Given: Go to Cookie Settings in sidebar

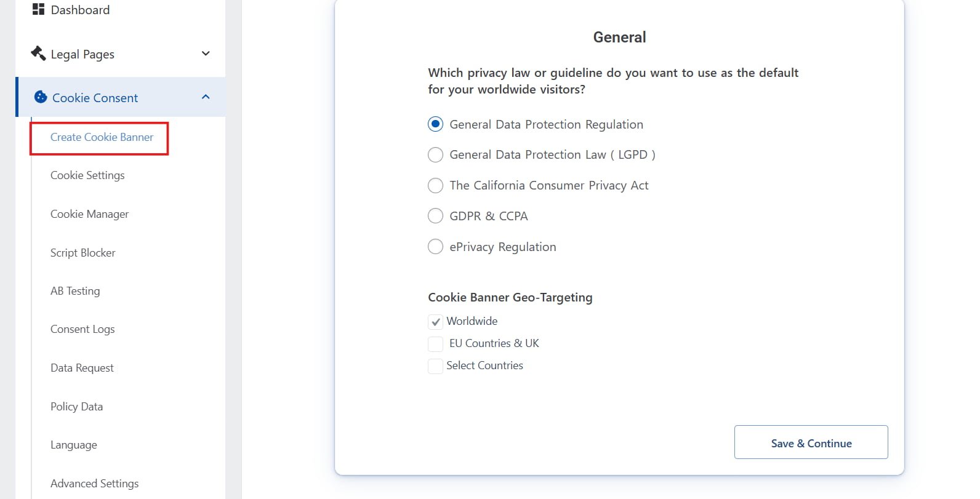Looking at the screenshot, I should (87, 175).
